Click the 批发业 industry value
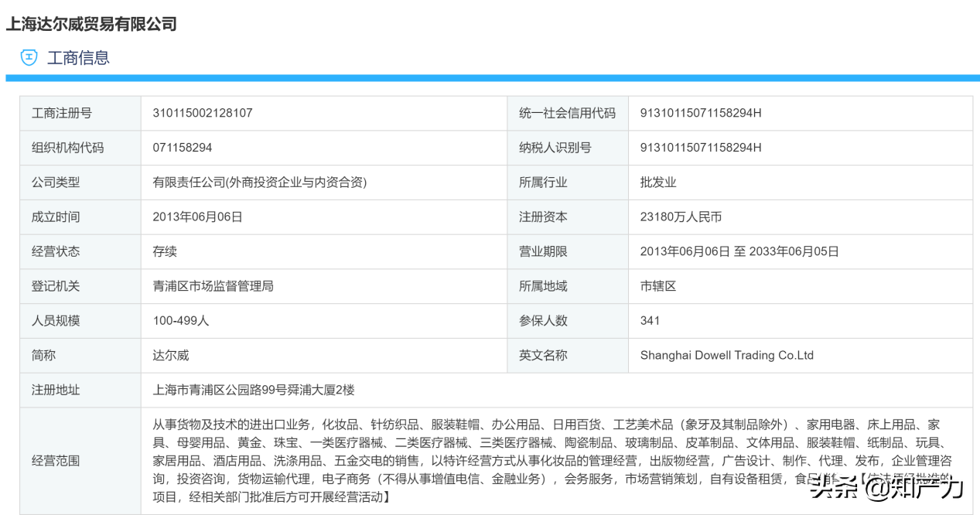 tap(658, 182)
